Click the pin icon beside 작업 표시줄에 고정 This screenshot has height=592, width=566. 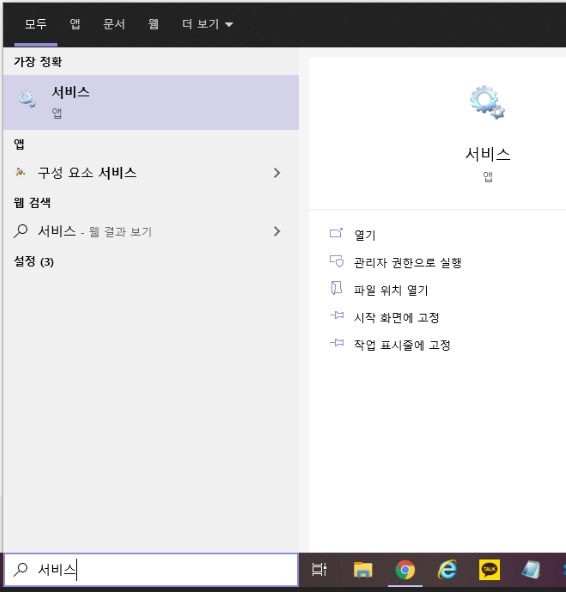click(x=337, y=343)
